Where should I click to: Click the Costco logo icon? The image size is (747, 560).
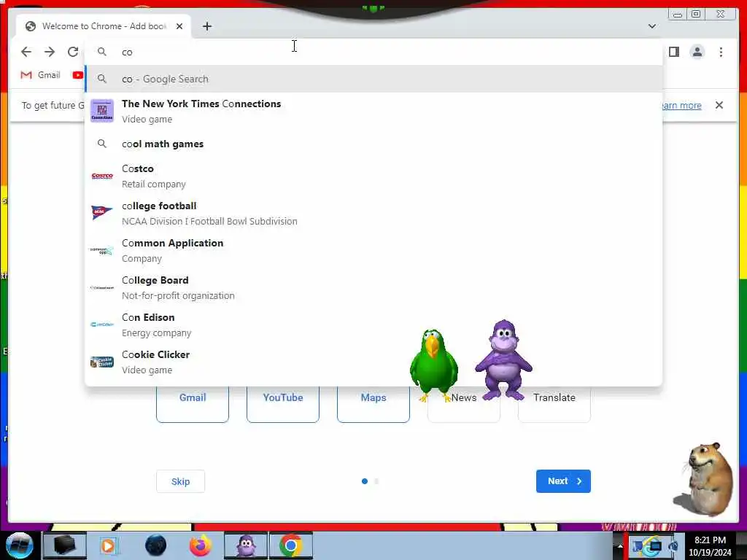[102, 176]
